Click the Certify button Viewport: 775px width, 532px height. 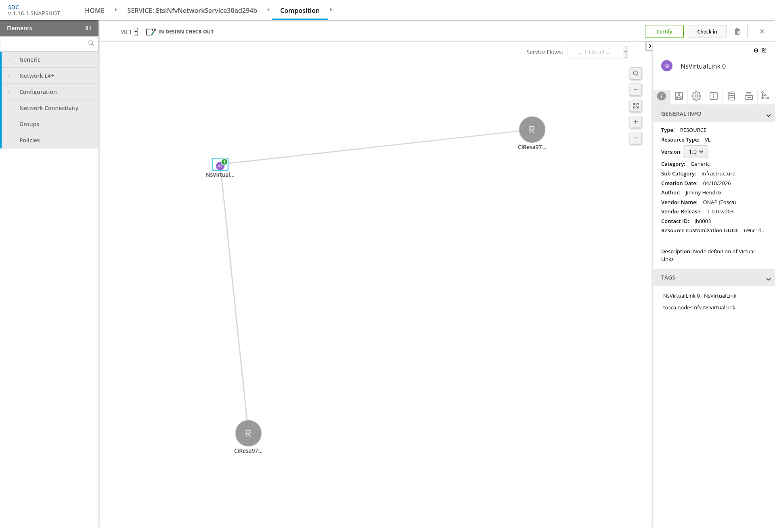click(x=664, y=31)
